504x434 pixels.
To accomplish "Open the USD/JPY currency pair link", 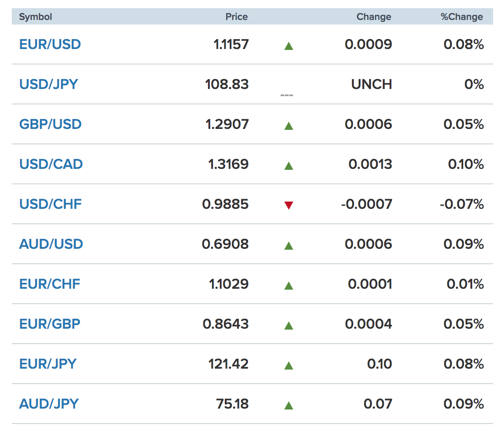I will 49,84.
